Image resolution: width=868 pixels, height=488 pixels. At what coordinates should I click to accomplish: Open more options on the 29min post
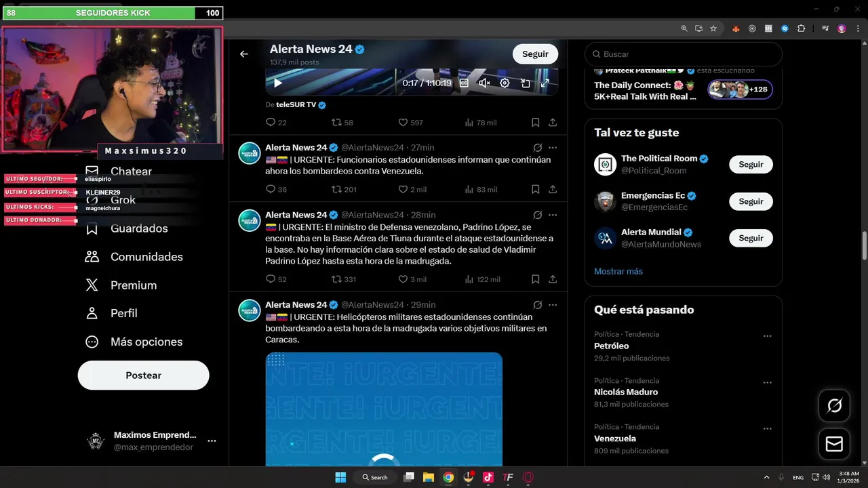point(553,305)
